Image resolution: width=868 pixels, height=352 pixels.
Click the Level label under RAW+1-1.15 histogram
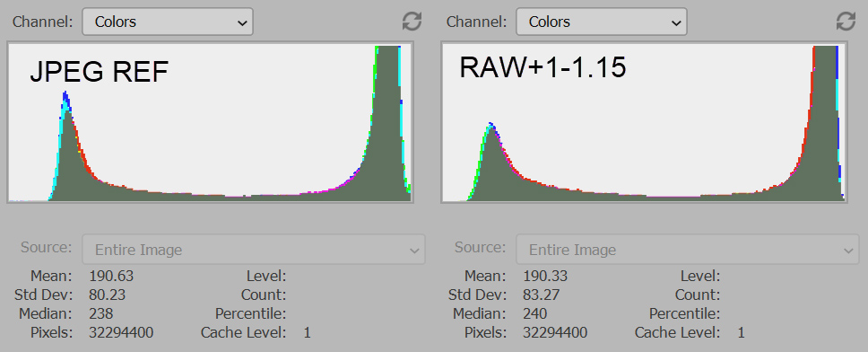(700, 276)
